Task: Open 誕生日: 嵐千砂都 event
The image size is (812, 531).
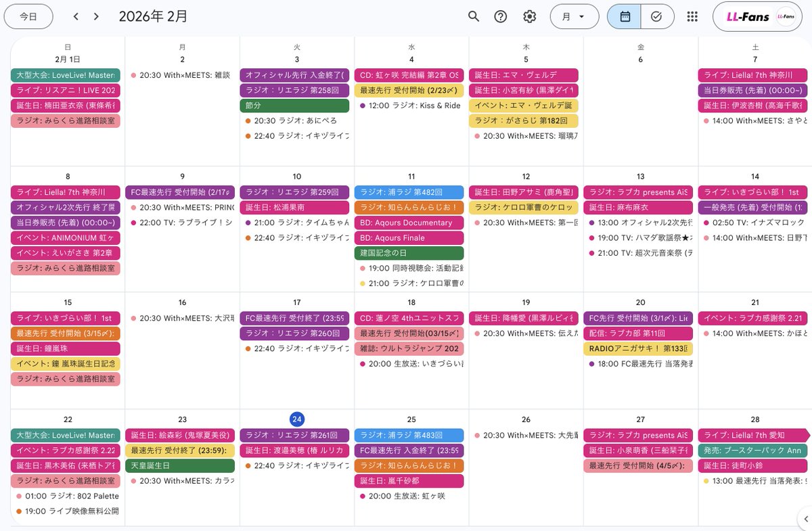Action: coord(409,481)
